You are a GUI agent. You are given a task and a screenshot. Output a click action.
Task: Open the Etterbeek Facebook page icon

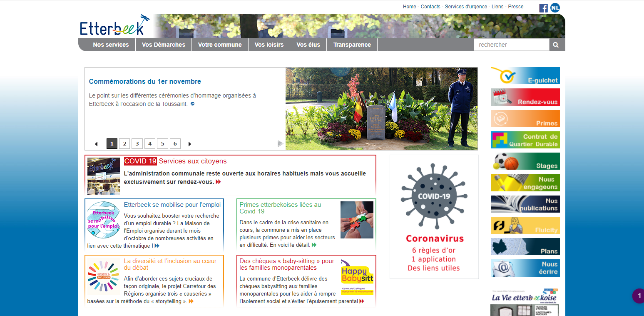(x=543, y=8)
